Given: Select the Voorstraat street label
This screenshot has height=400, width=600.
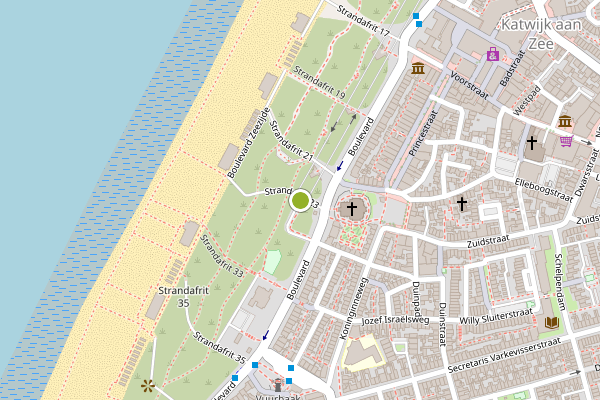Looking at the screenshot, I should coord(469,86).
